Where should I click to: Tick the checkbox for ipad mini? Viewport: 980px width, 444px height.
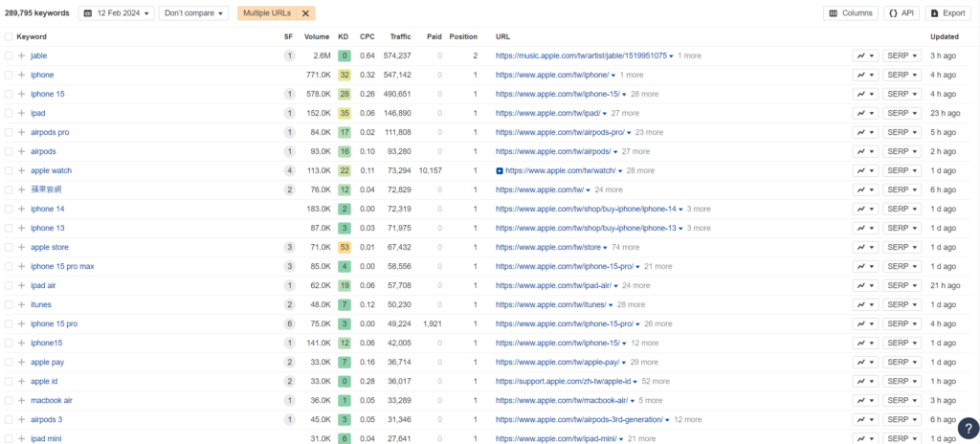[9, 438]
